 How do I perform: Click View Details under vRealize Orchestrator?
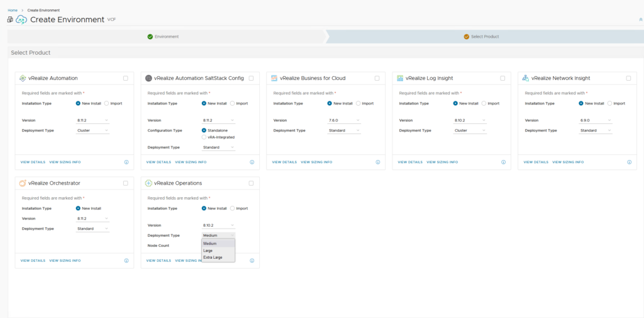pyautogui.click(x=33, y=260)
